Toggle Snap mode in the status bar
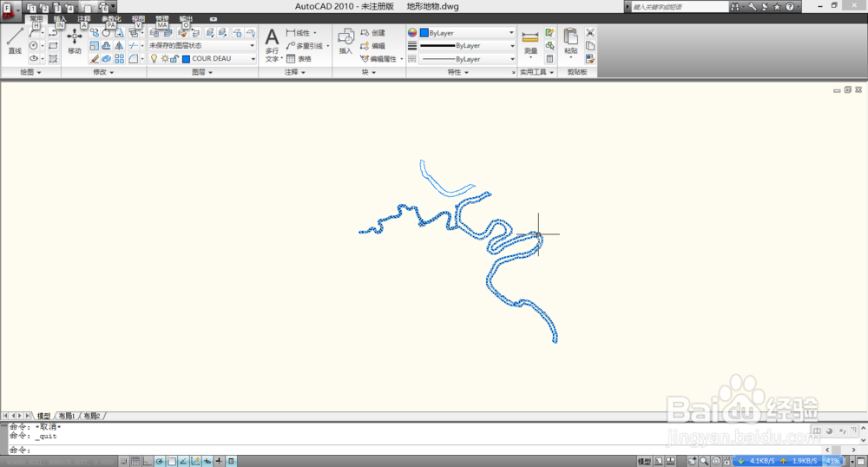The height and width of the screenshot is (467, 868). tap(123, 461)
